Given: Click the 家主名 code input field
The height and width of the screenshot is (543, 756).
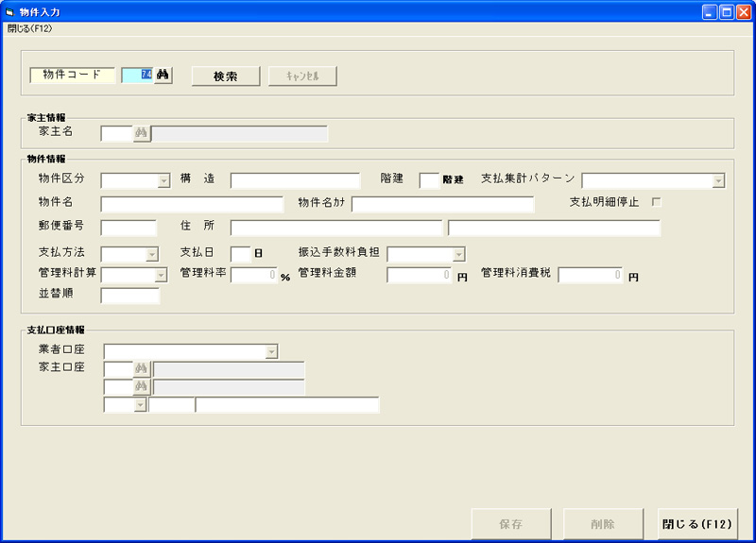Looking at the screenshot, I should point(116,133).
